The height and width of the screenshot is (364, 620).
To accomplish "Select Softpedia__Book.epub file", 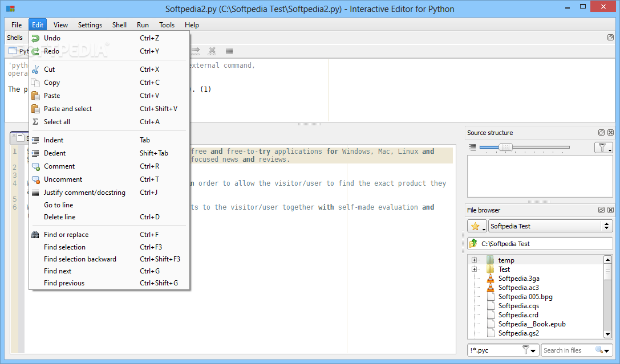I will [x=532, y=324].
